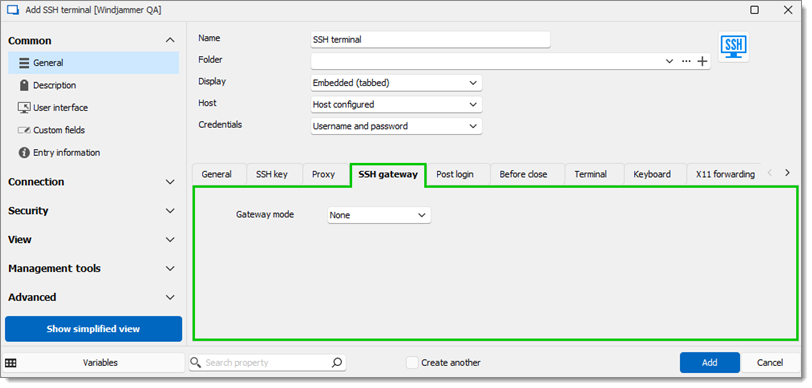Collapse the Common section

point(170,40)
